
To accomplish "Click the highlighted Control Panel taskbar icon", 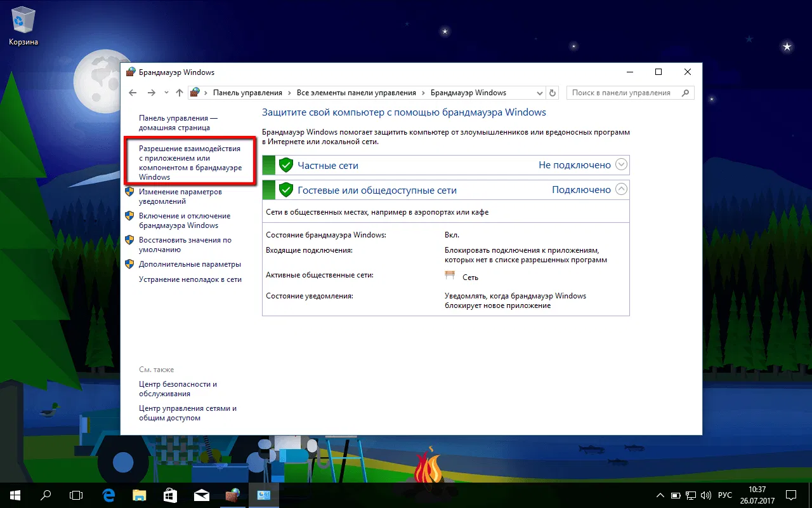I will point(263,495).
